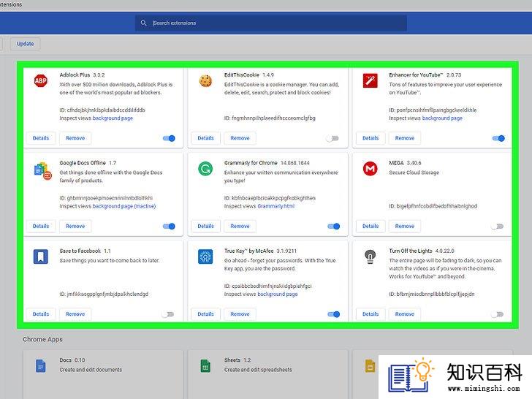532x399 pixels.
Task: Open Details for Save to Facebook
Action: (41, 314)
